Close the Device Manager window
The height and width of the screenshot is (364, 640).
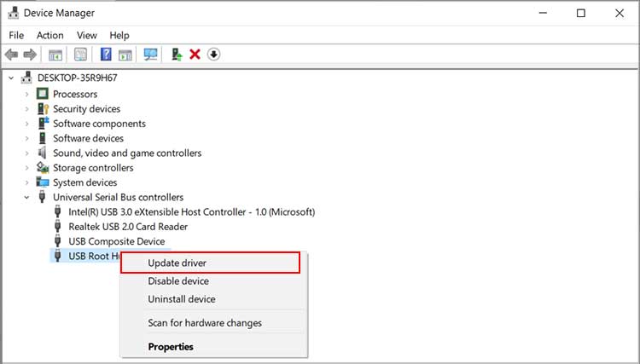(x=620, y=13)
